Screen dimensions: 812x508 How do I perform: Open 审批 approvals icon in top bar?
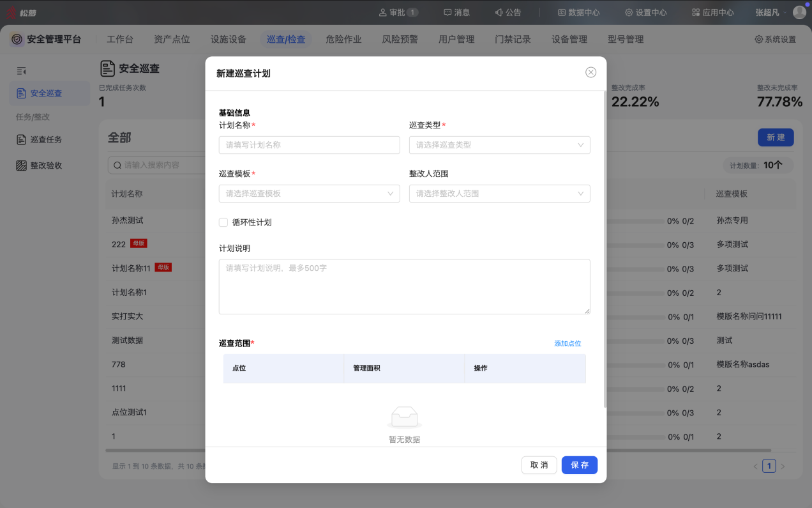(x=383, y=12)
